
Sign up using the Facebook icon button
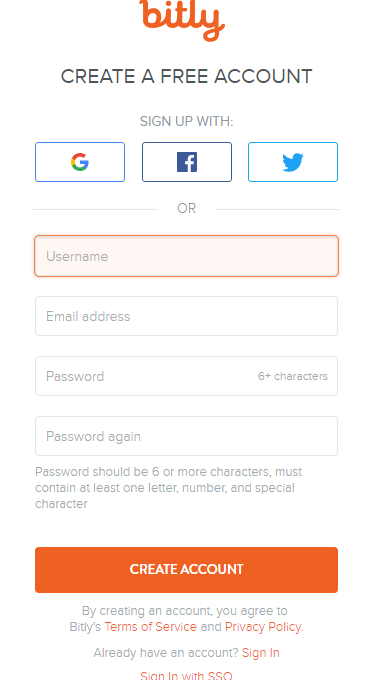pyautogui.click(x=187, y=162)
